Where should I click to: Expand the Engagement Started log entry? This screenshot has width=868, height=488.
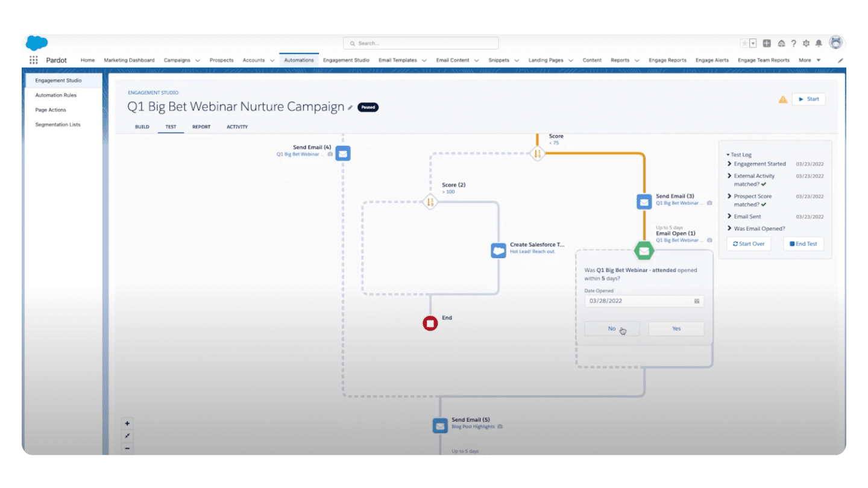(729, 164)
